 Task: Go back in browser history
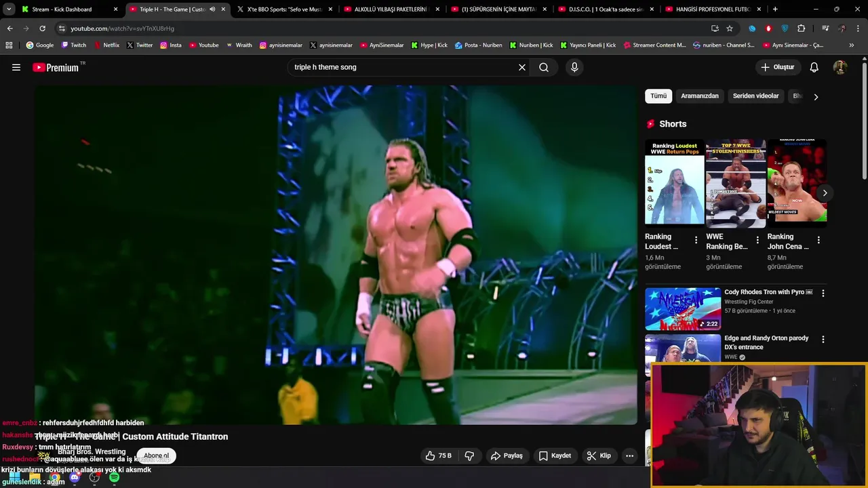pyautogui.click(x=9, y=28)
